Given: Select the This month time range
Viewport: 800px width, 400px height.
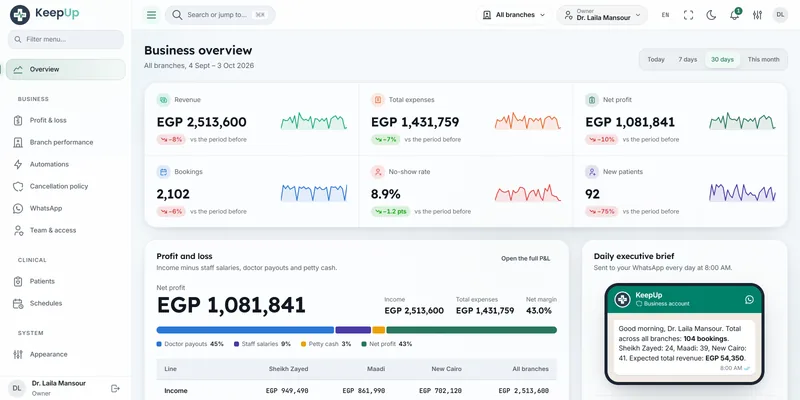Looking at the screenshot, I should click(763, 60).
